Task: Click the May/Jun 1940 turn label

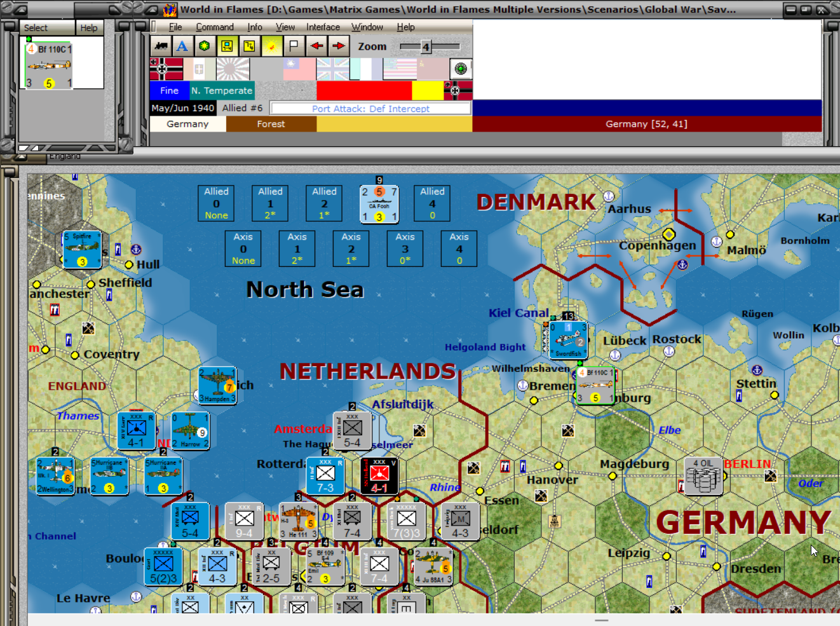Action: 183,108
